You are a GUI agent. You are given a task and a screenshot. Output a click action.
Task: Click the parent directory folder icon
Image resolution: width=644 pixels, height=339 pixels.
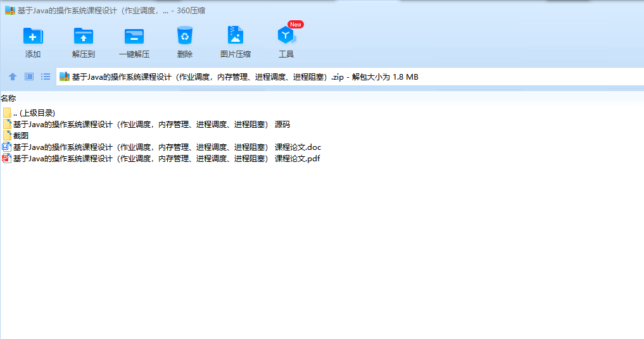[6, 113]
